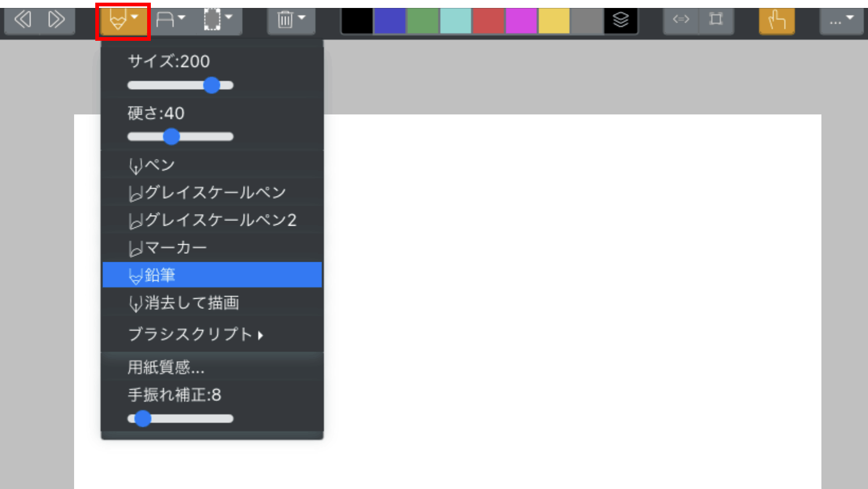Image resolution: width=868 pixels, height=489 pixels.
Task: Click the undo double-arrow icon
Action: point(22,20)
